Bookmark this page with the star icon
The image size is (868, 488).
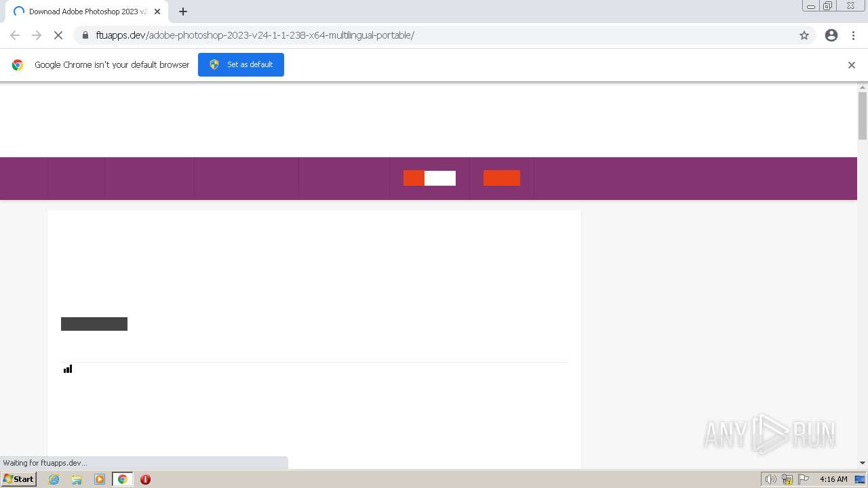click(x=804, y=35)
